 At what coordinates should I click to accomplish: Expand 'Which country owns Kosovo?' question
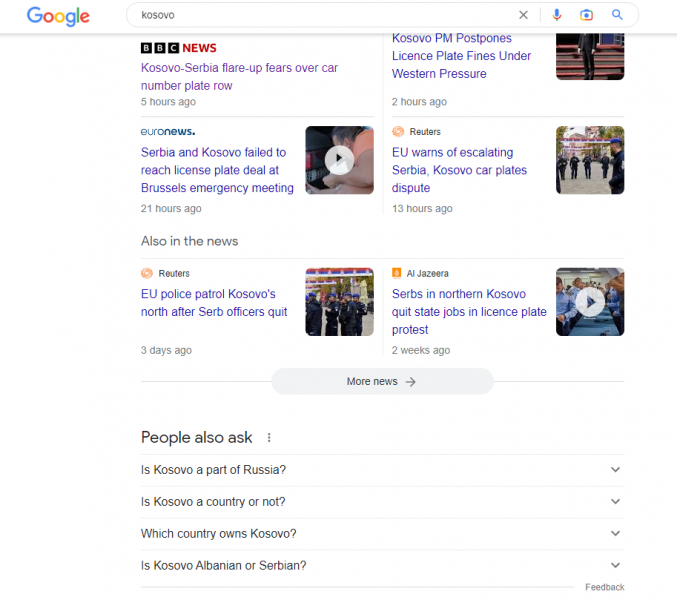383,534
